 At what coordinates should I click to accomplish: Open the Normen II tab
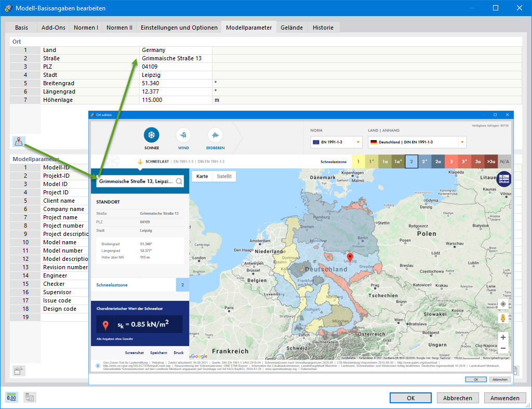119,28
